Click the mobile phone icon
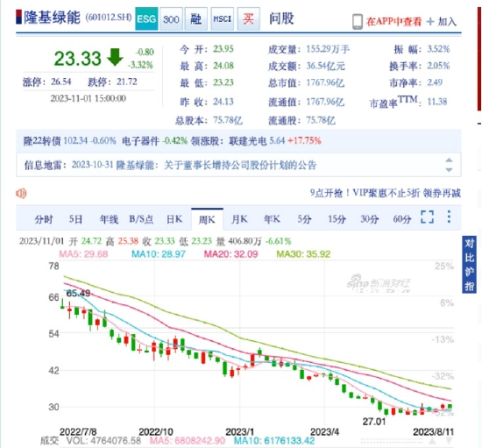 [x=358, y=22]
